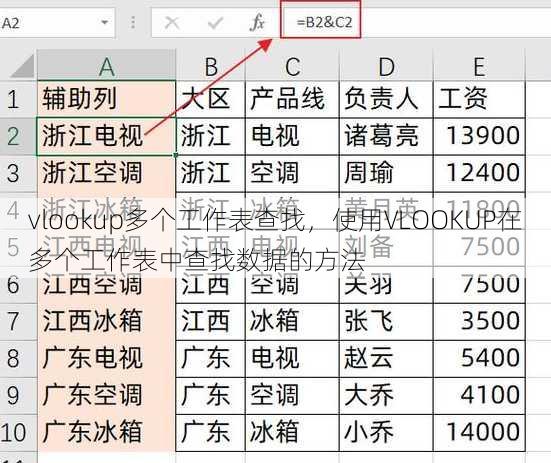Select row 10 header
Viewport: 551px width, 463px height.
[x=18, y=433]
